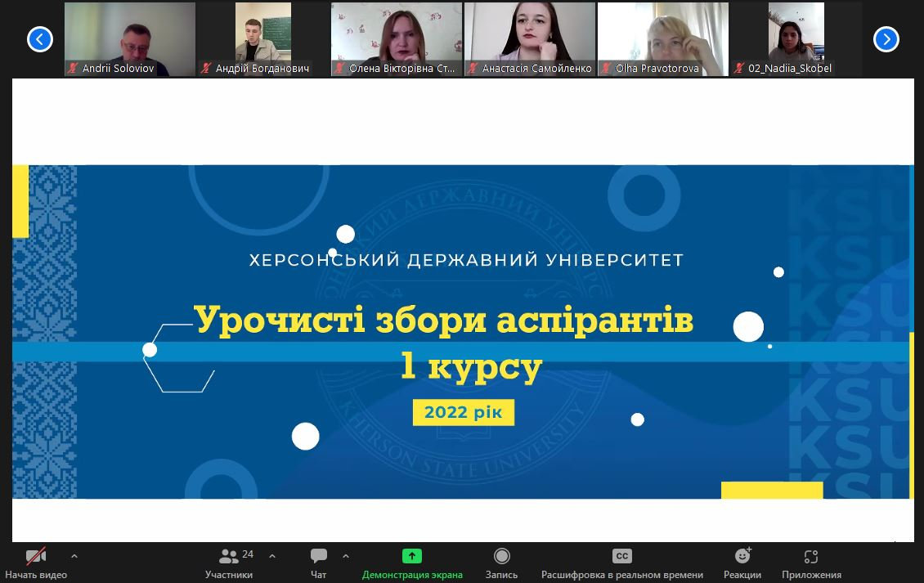Start recording with the Запись icon

point(501,556)
